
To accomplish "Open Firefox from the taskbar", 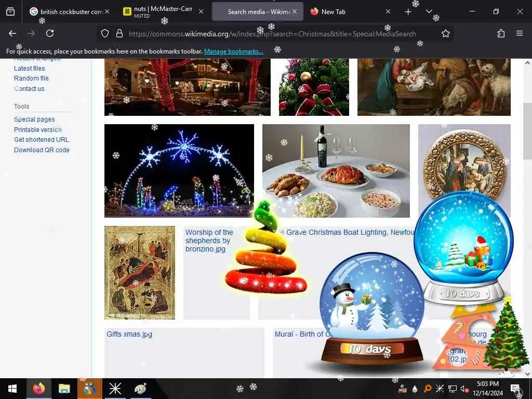I will click(38, 389).
